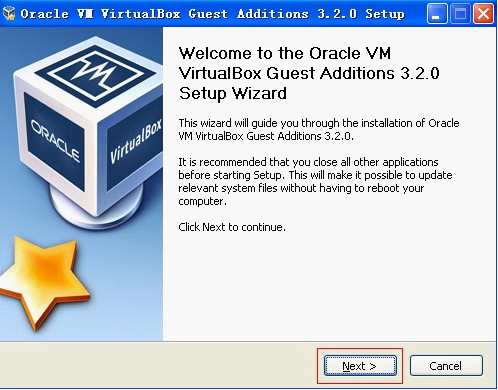The width and height of the screenshot is (498, 390).
Task: Click the paragraph starting 'It is recommended that you close'
Action: pos(315,182)
